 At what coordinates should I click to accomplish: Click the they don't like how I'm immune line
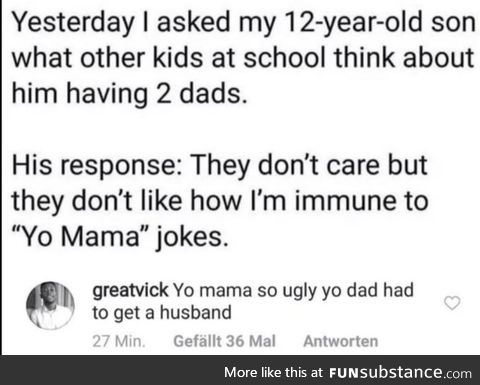click(220, 201)
